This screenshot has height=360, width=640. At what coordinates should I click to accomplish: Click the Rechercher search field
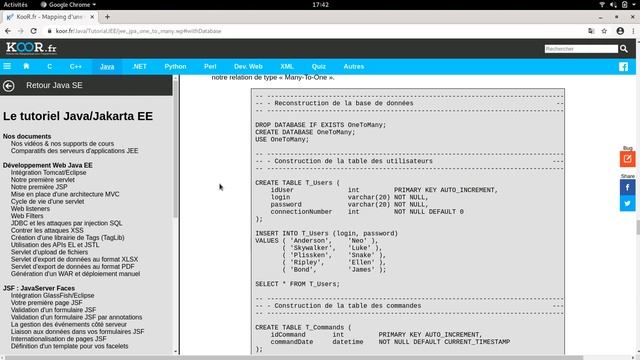(581, 49)
